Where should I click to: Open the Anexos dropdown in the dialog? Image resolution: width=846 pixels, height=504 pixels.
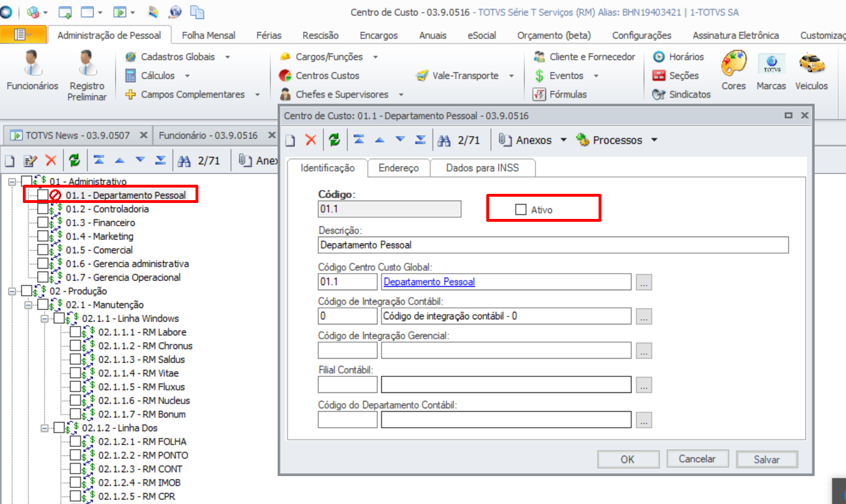coord(563,140)
